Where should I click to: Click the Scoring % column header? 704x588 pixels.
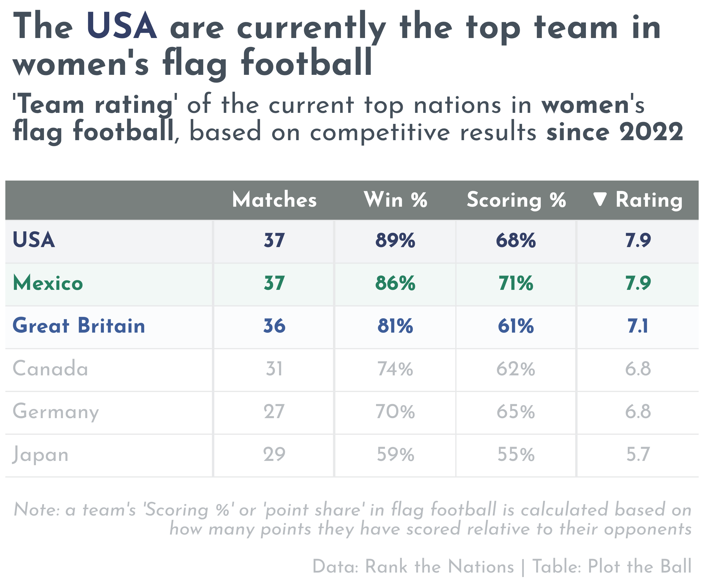pos(516,200)
